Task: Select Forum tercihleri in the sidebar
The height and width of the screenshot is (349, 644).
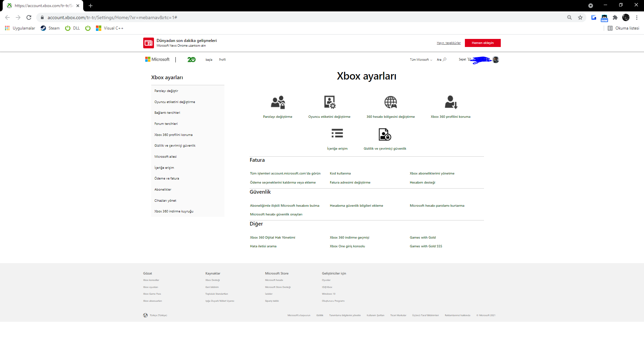Action: coord(166,124)
